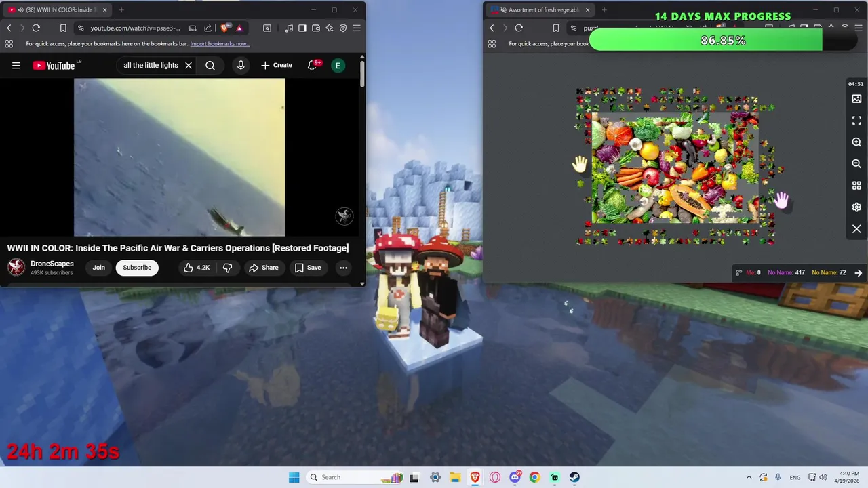Viewport: 868px width, 488px height.
Task: Open the Windows Start menu
Action: point(294,477)
